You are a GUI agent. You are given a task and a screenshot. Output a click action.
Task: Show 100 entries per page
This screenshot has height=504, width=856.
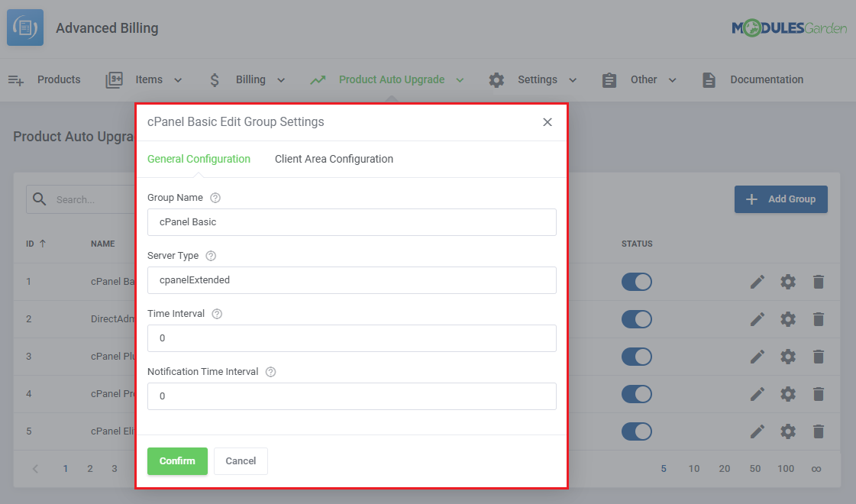point(786,469)
